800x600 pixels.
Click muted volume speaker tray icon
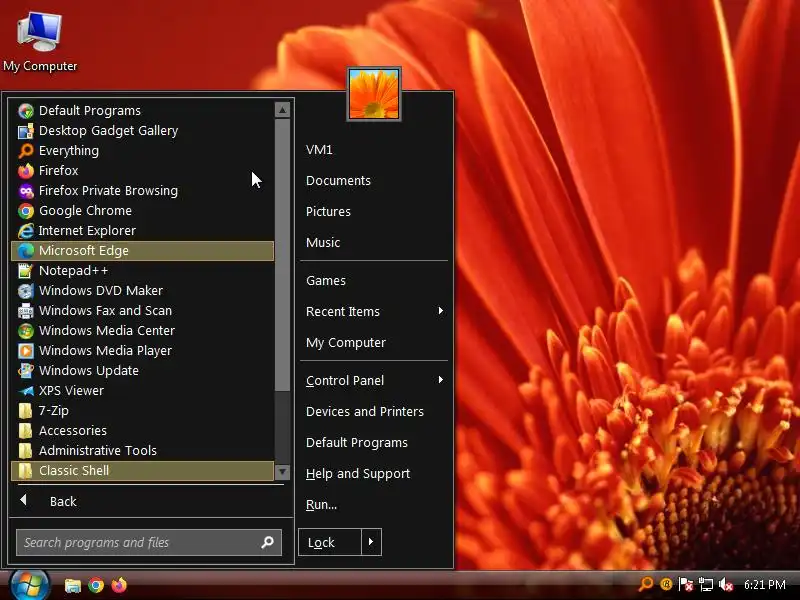click(726, 584)
